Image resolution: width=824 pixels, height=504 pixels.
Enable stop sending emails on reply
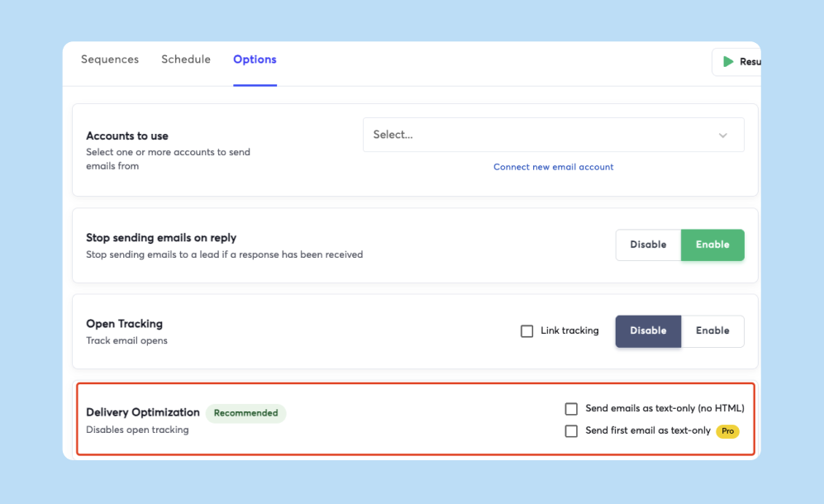[x=712, y=245]
